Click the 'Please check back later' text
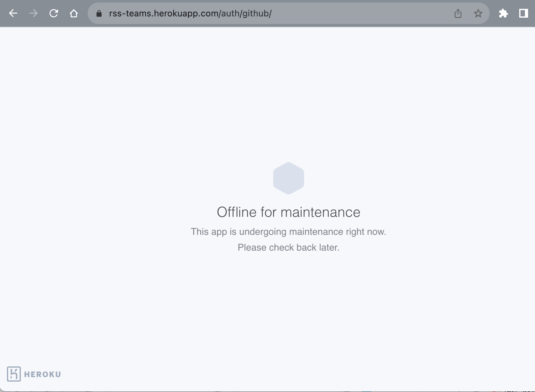This screenshot has width=535, height=392. (x=288, y=247)
